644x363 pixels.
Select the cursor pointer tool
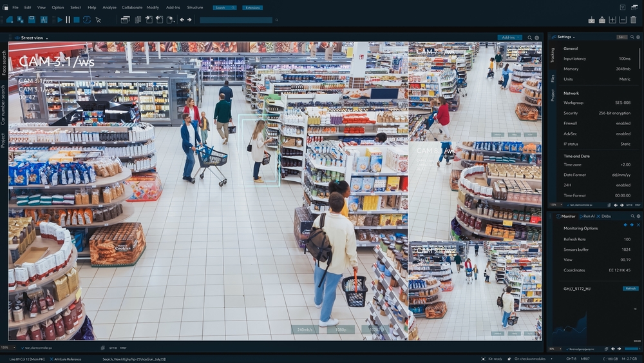point(99,20)
